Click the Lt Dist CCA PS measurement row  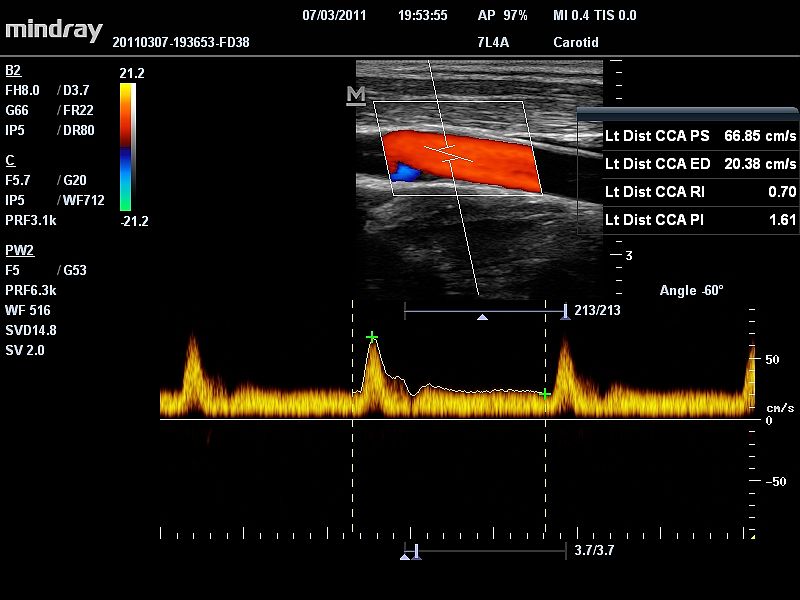click(700, 136)
